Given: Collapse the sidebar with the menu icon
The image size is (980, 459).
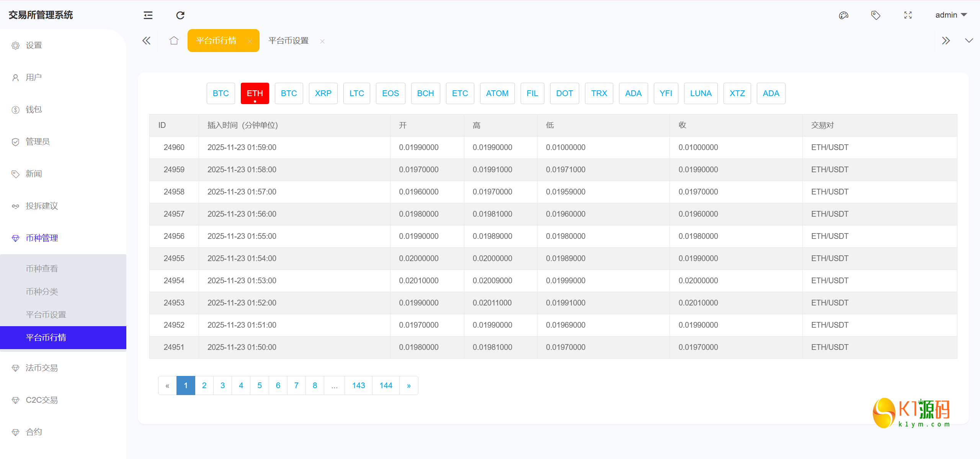Looking at the screenshot, I should tap(147, 15).
